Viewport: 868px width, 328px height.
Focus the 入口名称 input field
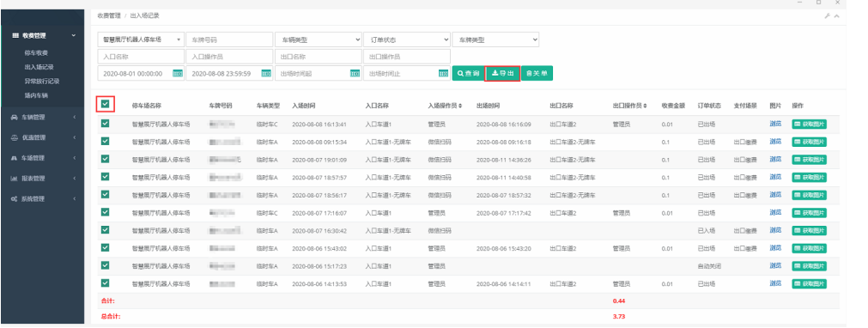pyautogui.click(x=141, y=57)
